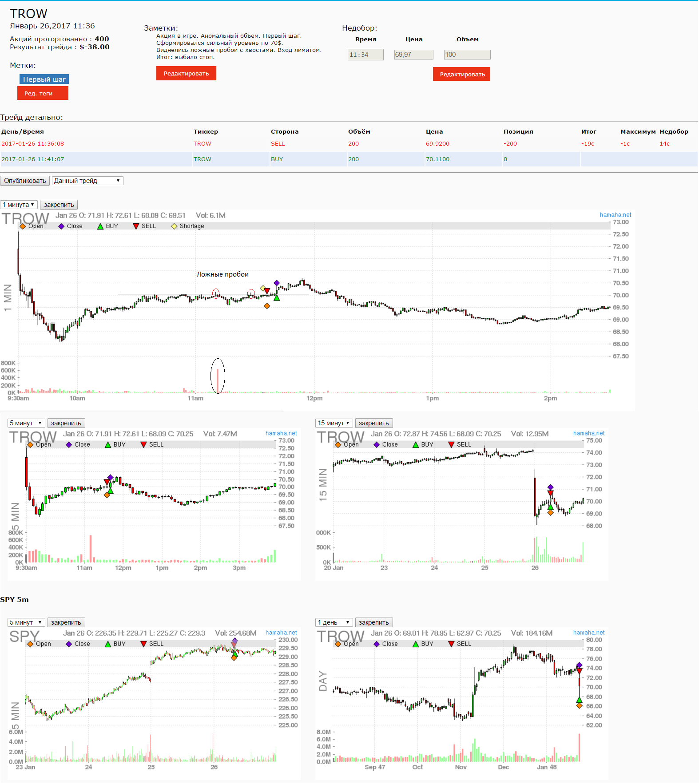Viewport: 699px width, 784px height.
Task: Click закрепить above the 5-minute TROW chart
Action: click(66, 423)
